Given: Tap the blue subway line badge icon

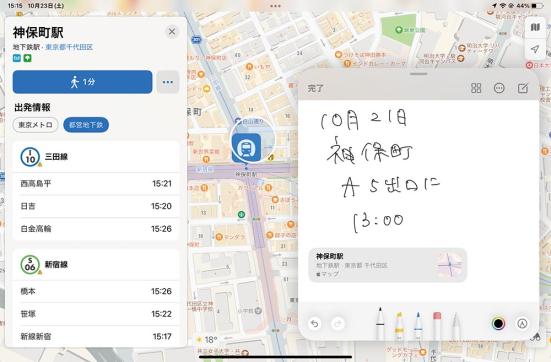Looking at the screenshot, I should click(x=17, y=58).
